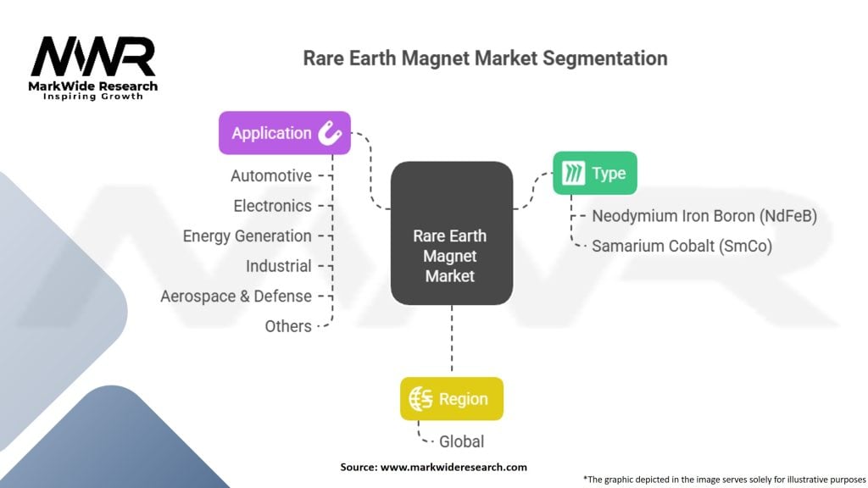Viewport: 868px width, 488px height.
Task: Select the yellow Region label
Action: (463, 399)
